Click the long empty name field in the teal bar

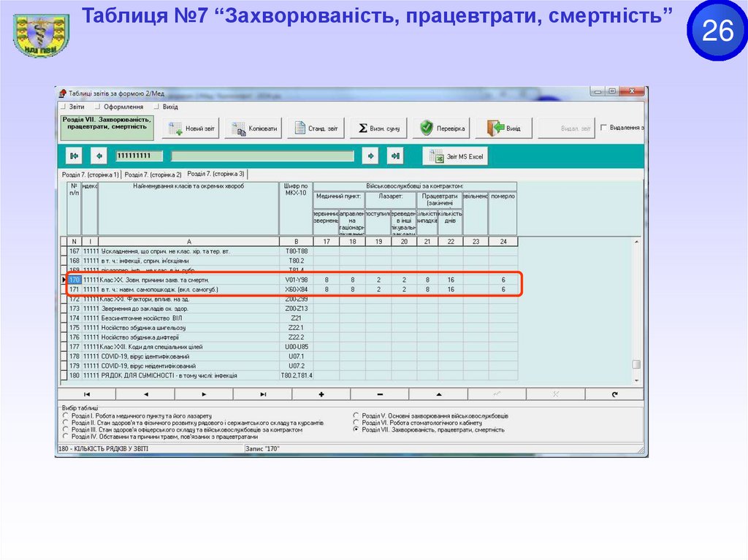pyautogui.click(x=262, y=156)
